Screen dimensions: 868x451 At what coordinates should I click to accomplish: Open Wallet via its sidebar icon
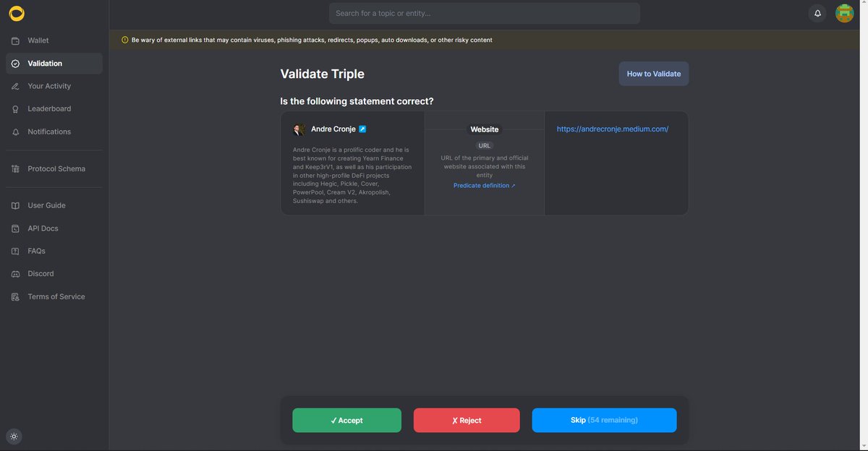[15, 40]
